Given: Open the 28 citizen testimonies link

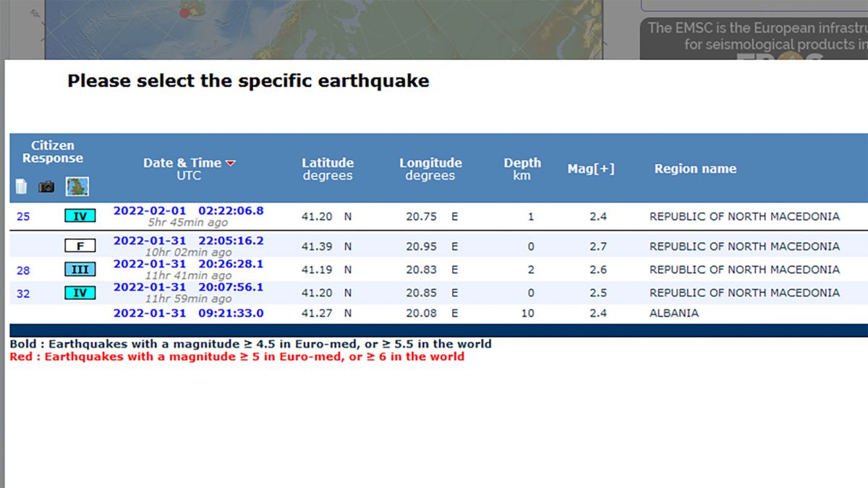Looking at the screenshot, I should (23, 270).
